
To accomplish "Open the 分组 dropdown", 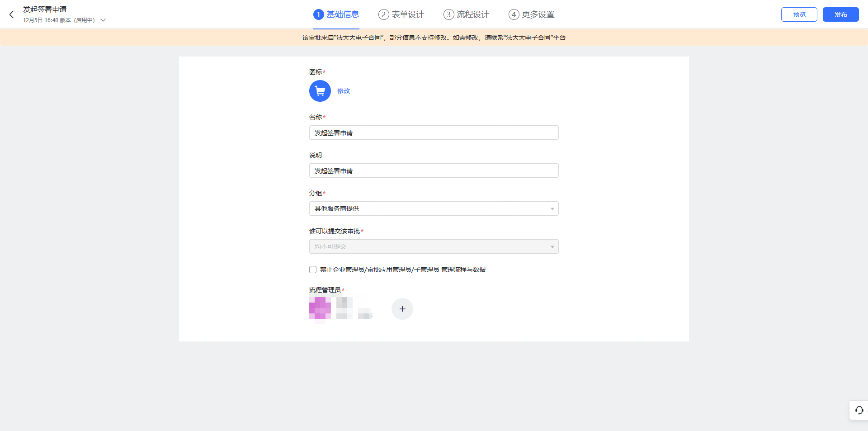I will pos(434,208).
